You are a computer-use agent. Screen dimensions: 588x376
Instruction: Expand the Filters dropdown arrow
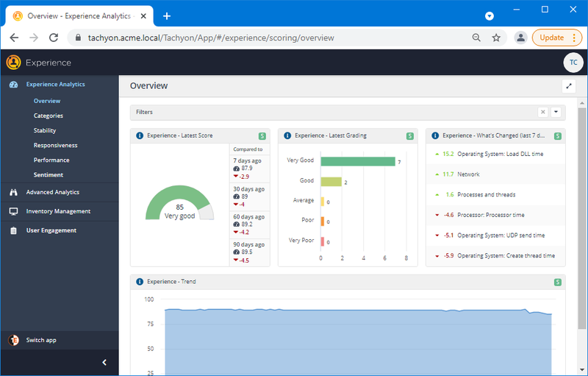click(556, 112)
